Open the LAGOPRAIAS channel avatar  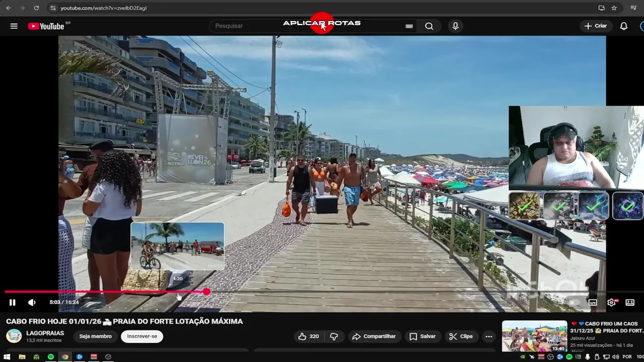14,336
